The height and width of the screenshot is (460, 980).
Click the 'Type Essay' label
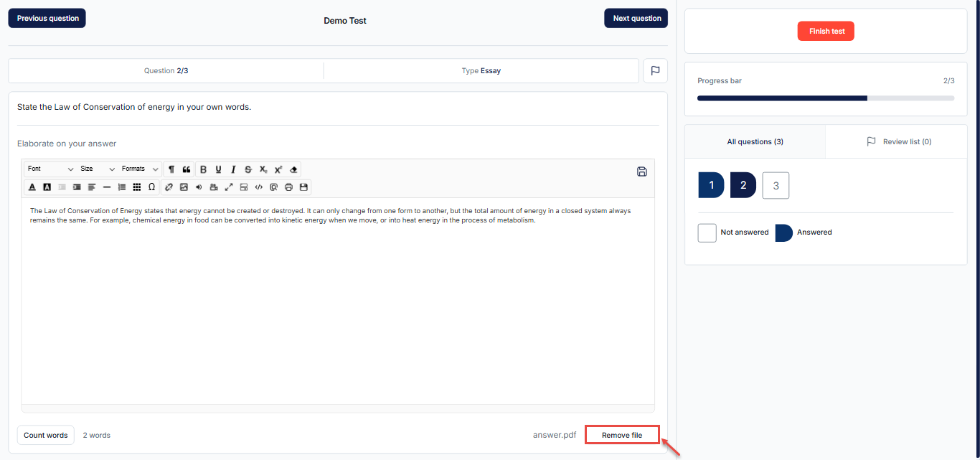coord(481,71)
